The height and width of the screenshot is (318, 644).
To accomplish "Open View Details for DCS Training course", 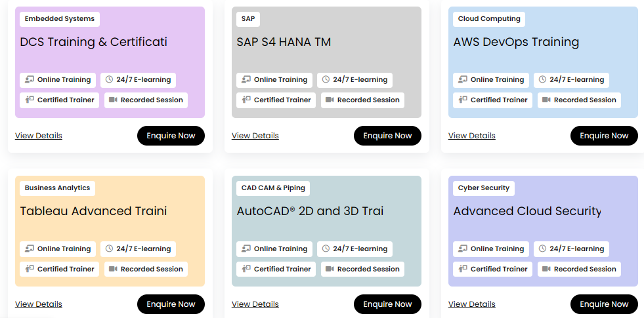I will [39, 136].
